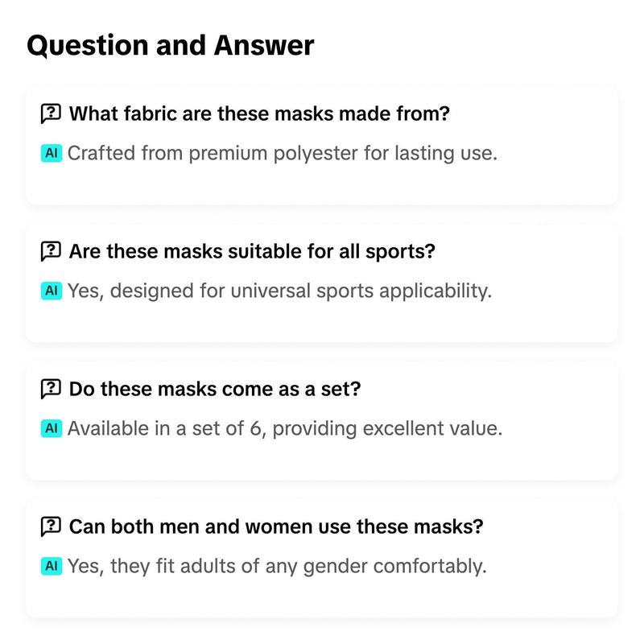
Task: Click AI badge before any gender answer
Action: click(52, 566)
